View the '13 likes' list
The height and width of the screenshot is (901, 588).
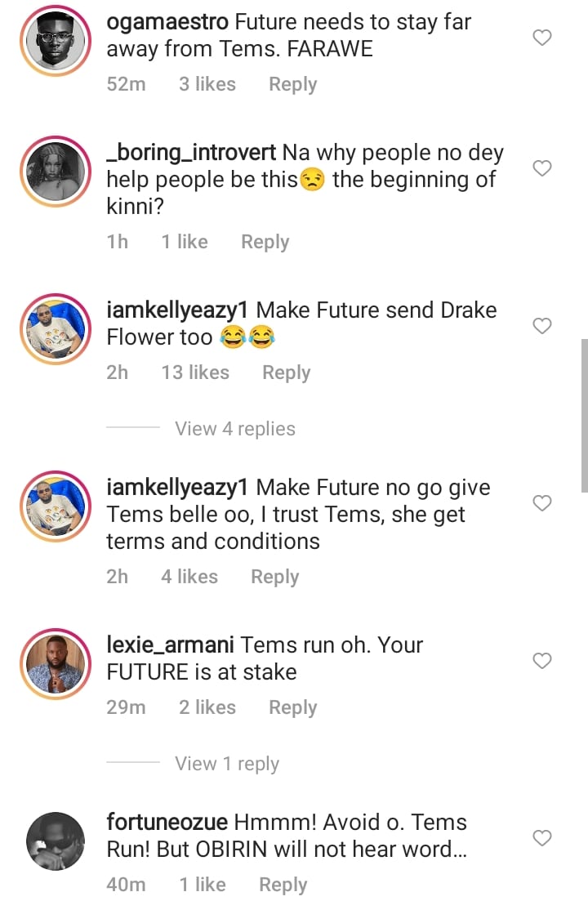pyautogui.click(x=195, y=372)
